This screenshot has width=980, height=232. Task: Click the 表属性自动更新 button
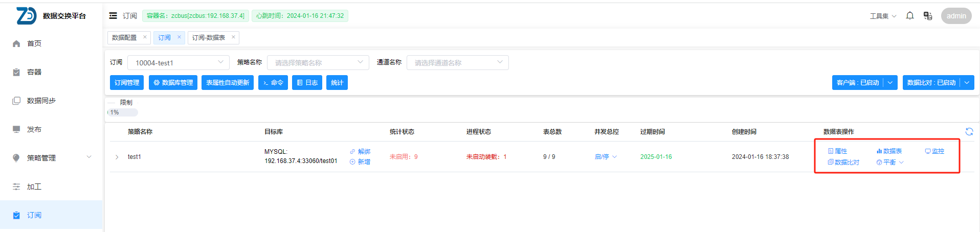click(228, 83)
